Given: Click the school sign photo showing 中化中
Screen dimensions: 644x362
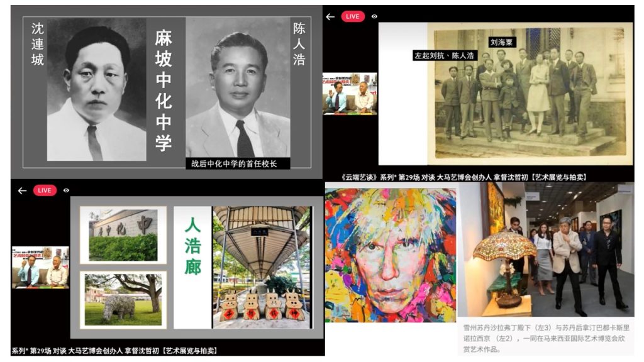Looking at the screenshot, I should [123, 235].
